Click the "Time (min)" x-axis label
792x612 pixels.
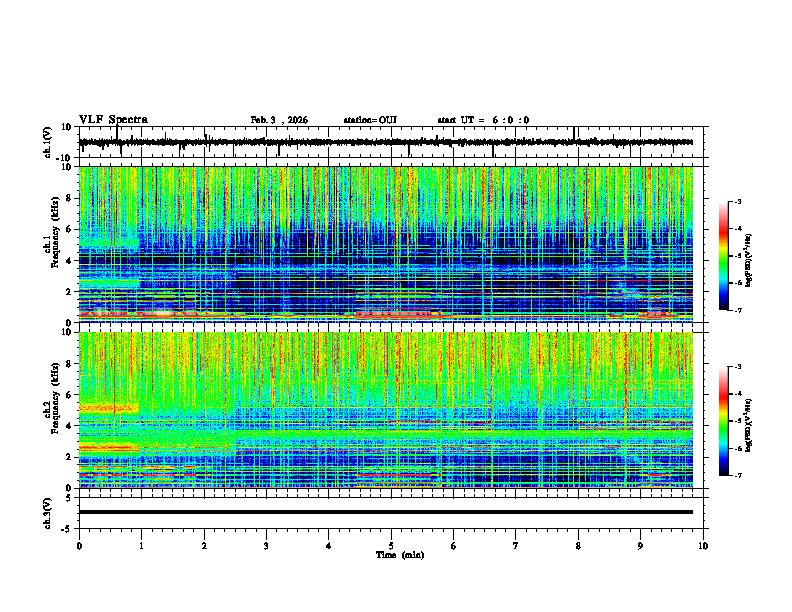(x=400, y=555)
